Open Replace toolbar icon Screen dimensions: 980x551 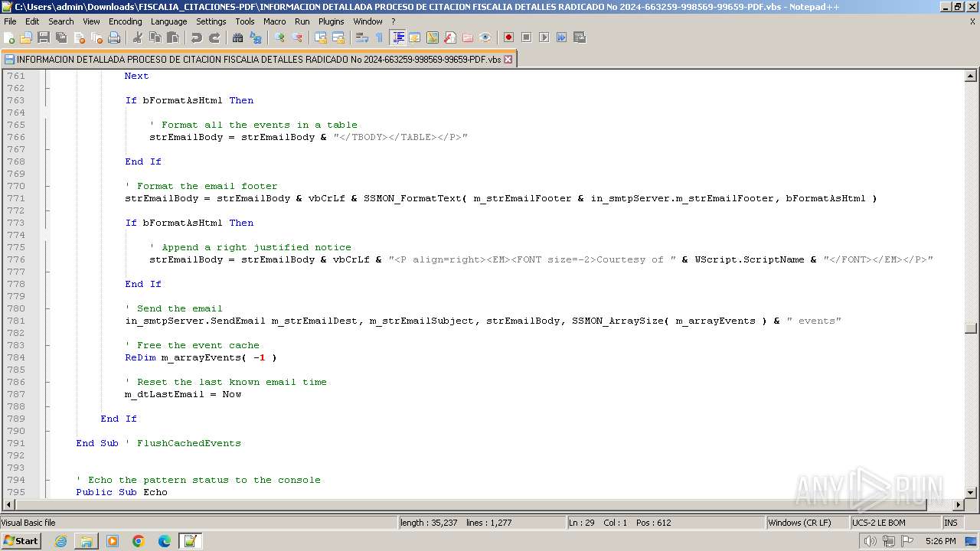pyautogui.click(x=256, y=37)
